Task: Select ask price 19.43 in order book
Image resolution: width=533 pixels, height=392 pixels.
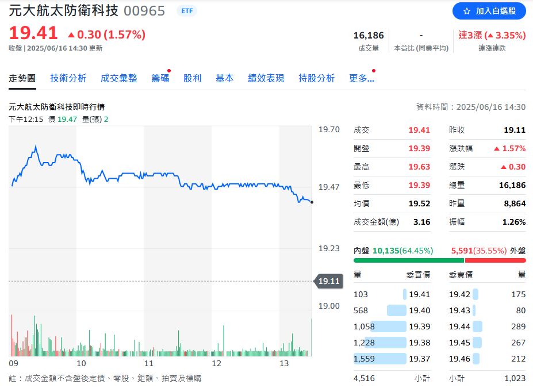Action: (459, 310)
